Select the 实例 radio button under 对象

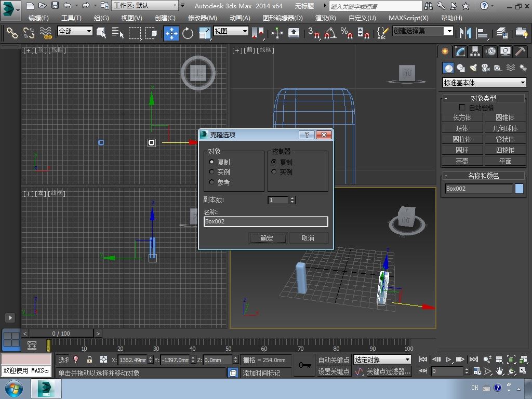click(x=212, y=171)
